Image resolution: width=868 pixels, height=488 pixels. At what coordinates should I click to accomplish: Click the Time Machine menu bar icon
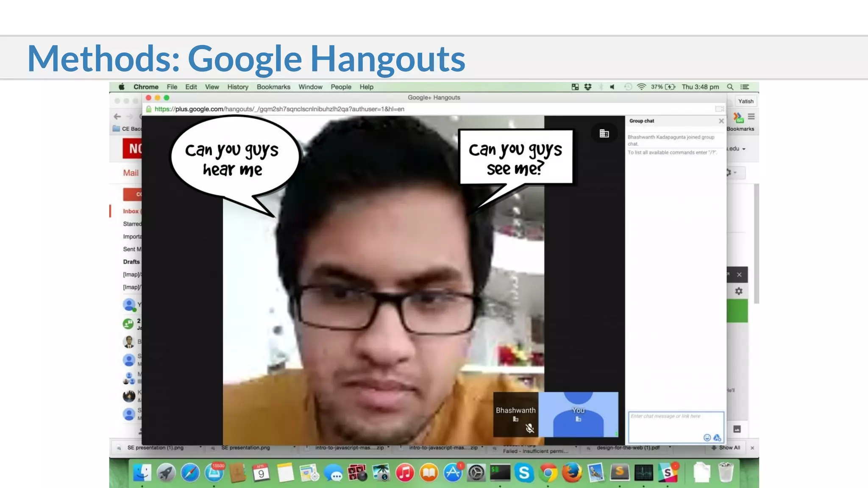(628, 87)
